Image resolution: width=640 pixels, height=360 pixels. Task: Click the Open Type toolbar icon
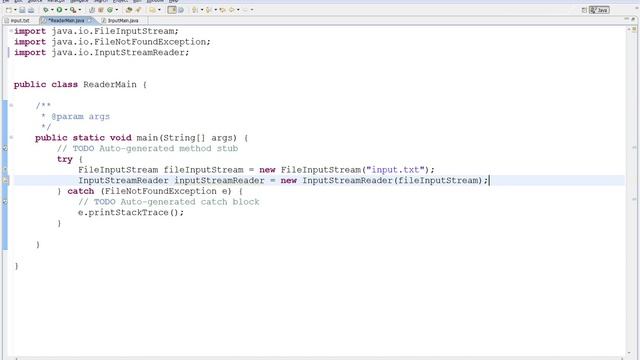[129, 10]
